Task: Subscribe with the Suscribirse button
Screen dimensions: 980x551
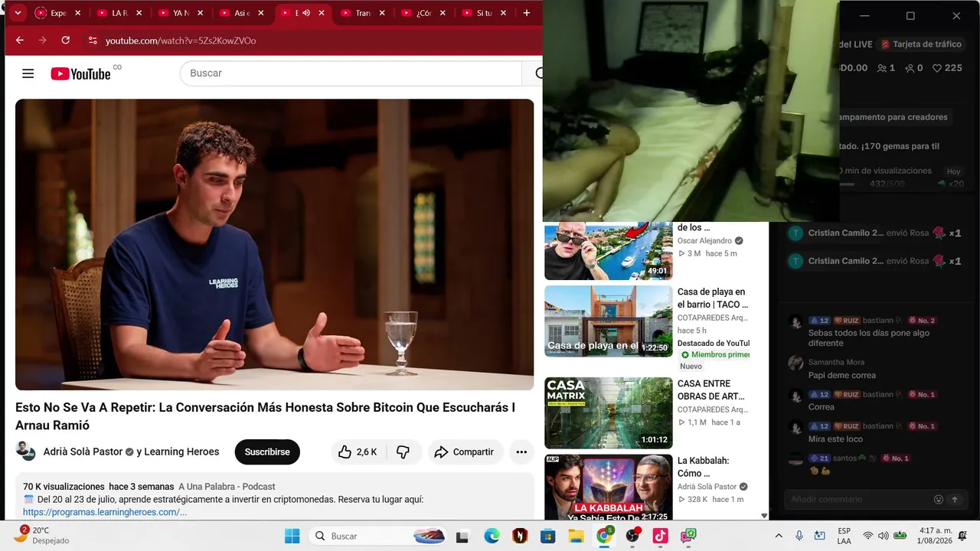Action: pyautogui.click(x=267, y=452)
